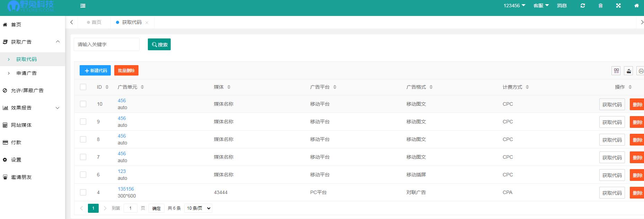
Task: Collapse the 获取广告 sidebar section
Action: pyautogui.click(x=33, y=42)
